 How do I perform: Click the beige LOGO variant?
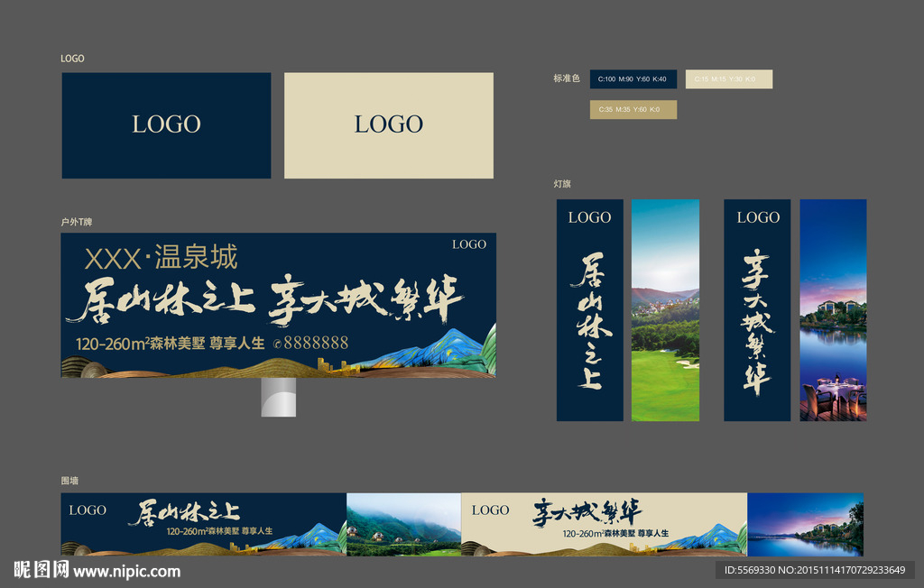pyautogui.click(x=388, y=124)
